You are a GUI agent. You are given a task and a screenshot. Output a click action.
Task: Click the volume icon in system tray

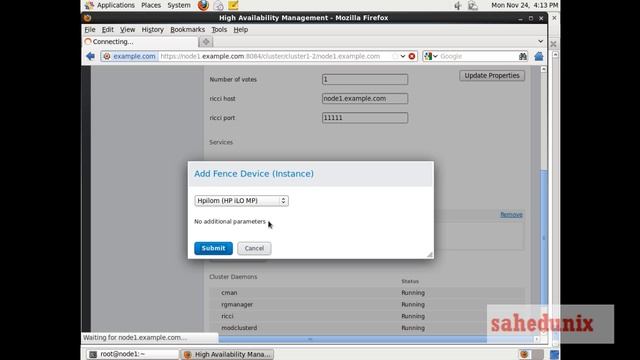pyautogui.click(x=458, y=5)
